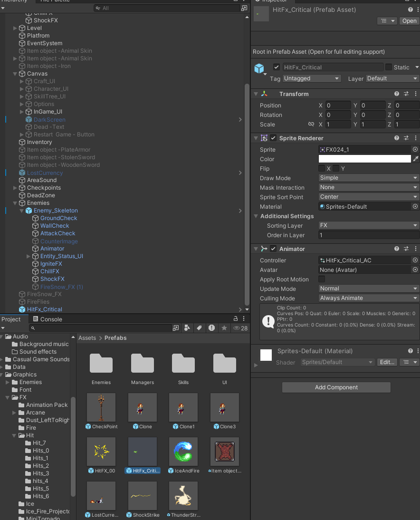420x520 pixels.
Task: Toggle Flip Y checkbox
Action: (x=336, y=168)
